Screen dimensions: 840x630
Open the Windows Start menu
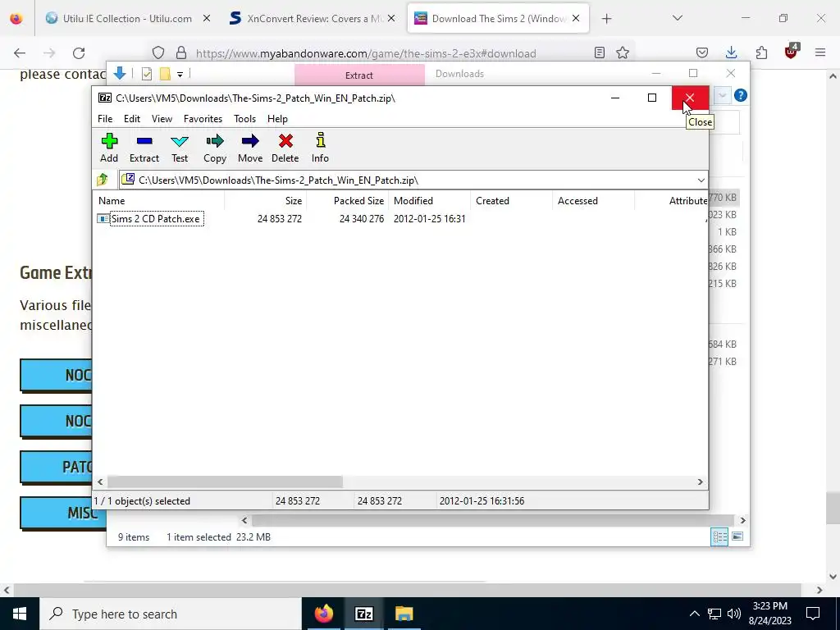click(x=20, y=614)
